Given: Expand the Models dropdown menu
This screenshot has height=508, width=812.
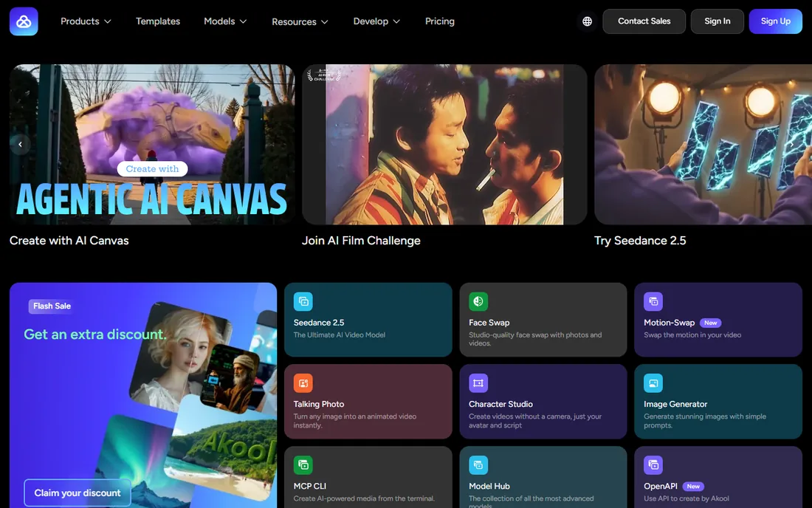Looking at the screenshot, I should pos(225,21).
